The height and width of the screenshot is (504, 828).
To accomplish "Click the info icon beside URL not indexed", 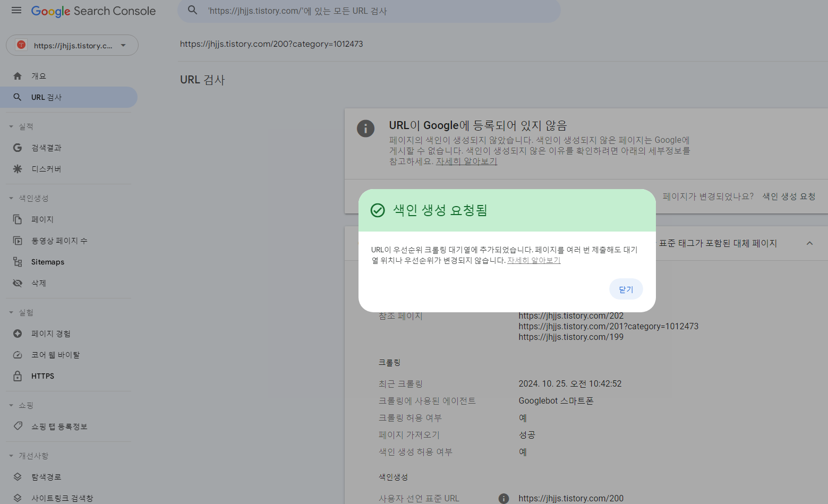I will (x=365, y=129).
